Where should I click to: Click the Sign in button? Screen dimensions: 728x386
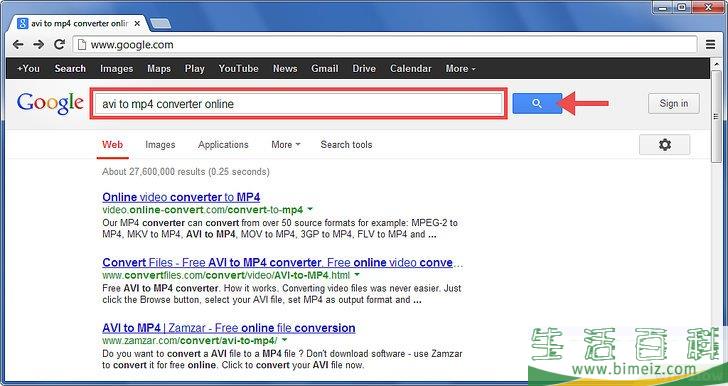coord(674,104)
